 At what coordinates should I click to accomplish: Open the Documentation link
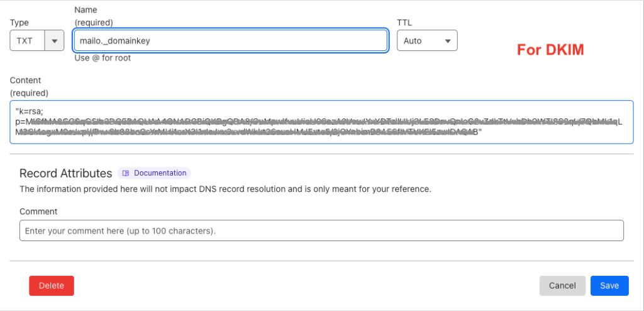(x=160, y=173)
